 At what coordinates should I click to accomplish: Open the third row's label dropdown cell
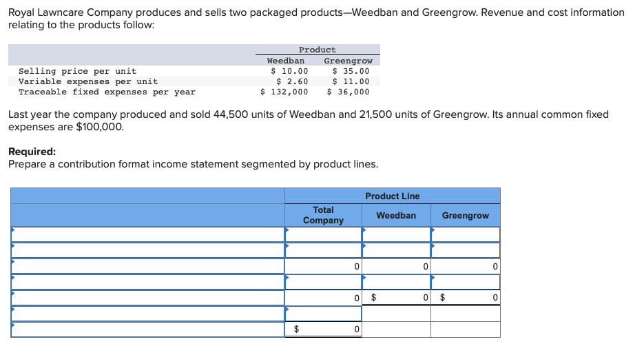148,266
